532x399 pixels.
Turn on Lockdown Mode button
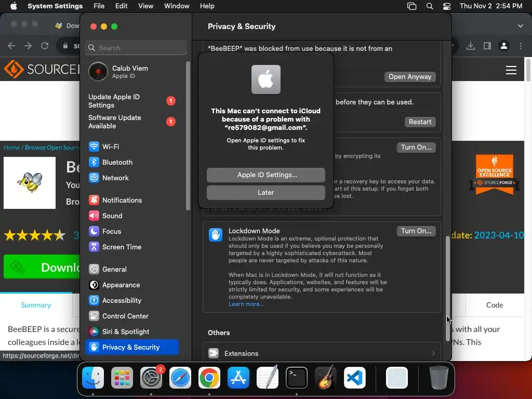click(x=416, y=231)
